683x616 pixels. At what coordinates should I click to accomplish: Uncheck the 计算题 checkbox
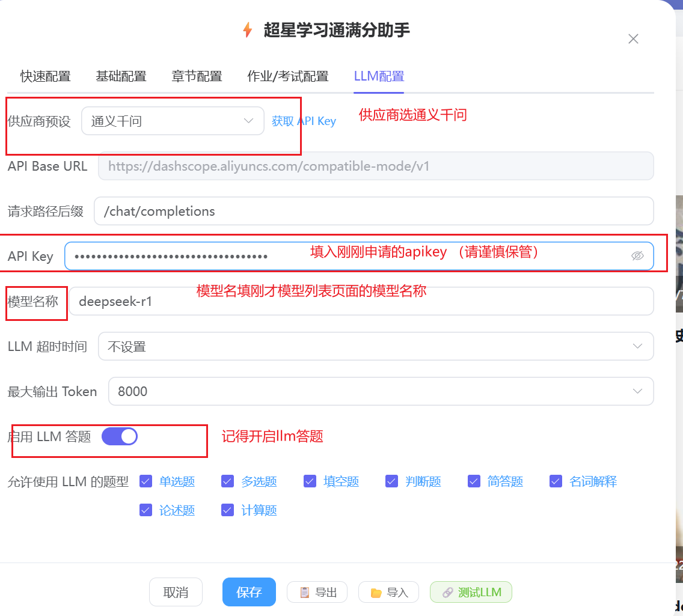point(228,510)
